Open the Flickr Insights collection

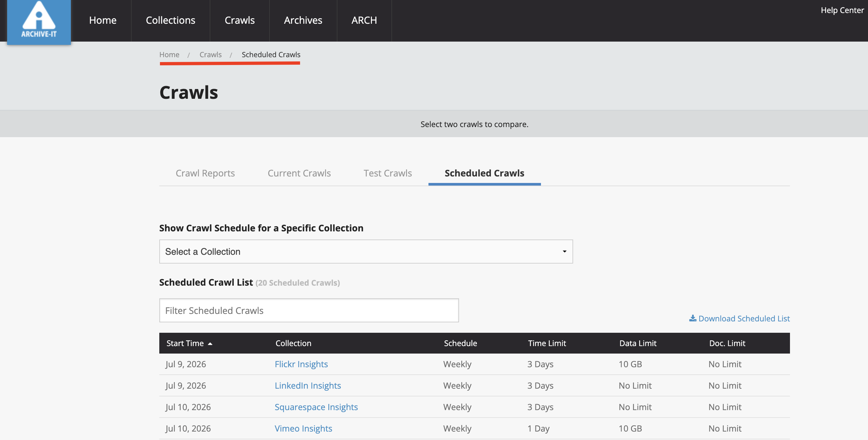[301, 364]
